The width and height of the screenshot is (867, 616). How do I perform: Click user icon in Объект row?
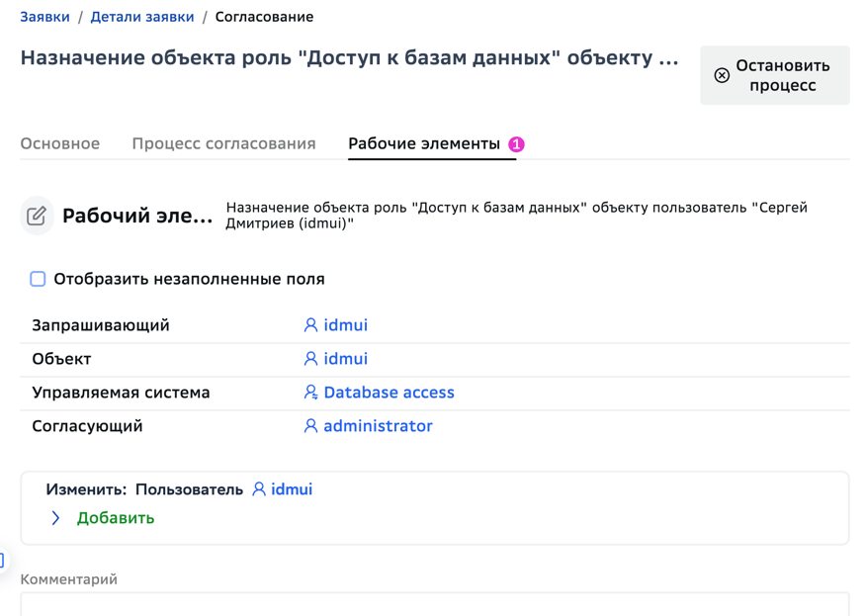click(x=310, y=359)
